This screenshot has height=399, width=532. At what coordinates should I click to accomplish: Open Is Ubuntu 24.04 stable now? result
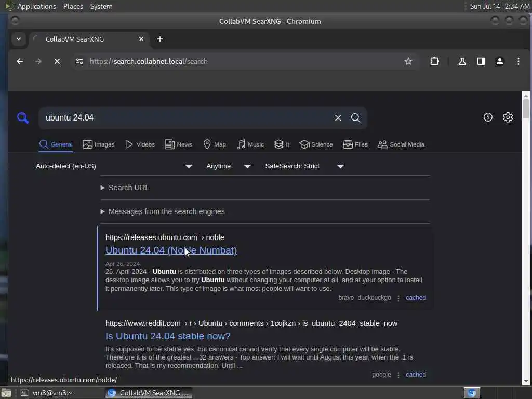[168, 336]
